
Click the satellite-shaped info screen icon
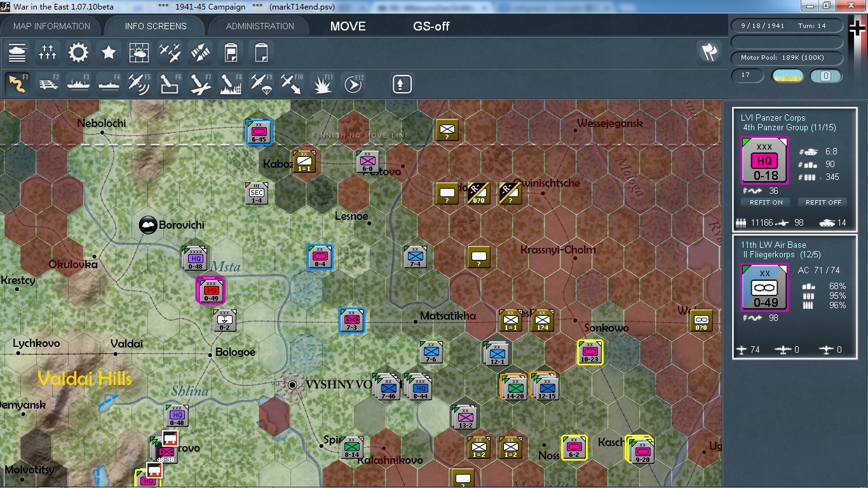point(200,52)
